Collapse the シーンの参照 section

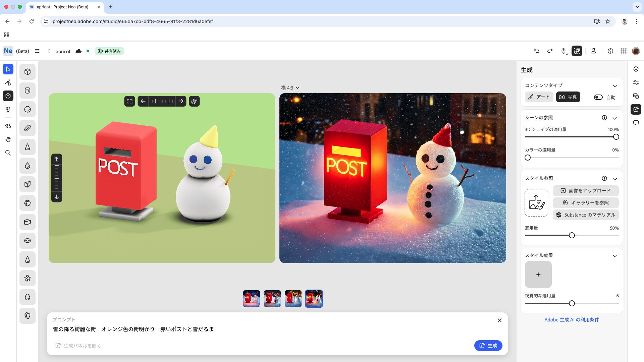point(614,118)
